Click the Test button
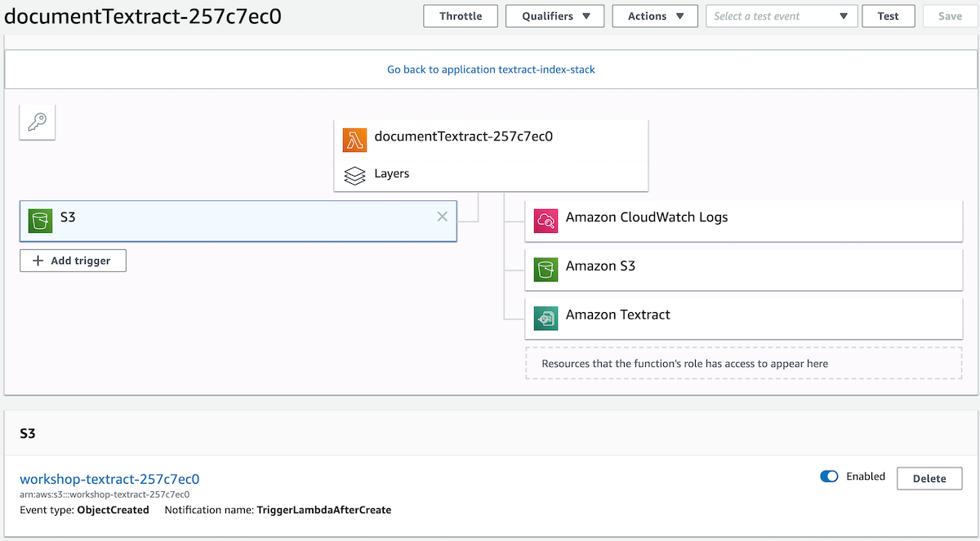 (889, 16)
